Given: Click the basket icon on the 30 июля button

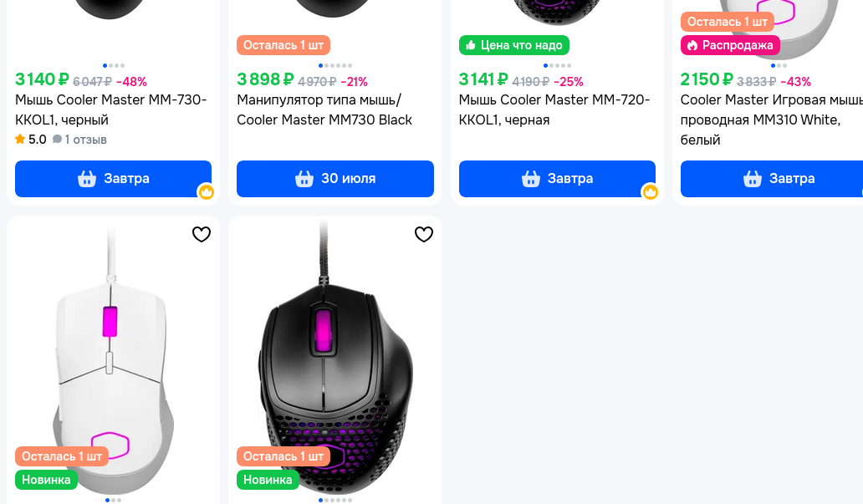Looking at the screenshot, I should 304,179.
